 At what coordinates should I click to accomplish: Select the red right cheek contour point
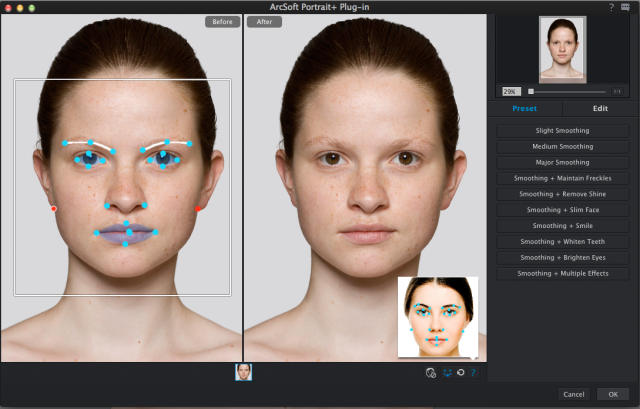coord(198,209)
